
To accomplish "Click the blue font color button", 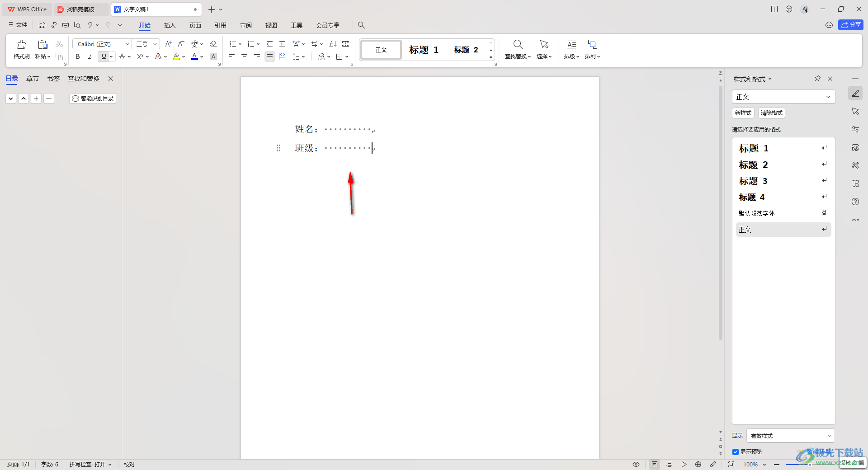I will tap(194, 56).
